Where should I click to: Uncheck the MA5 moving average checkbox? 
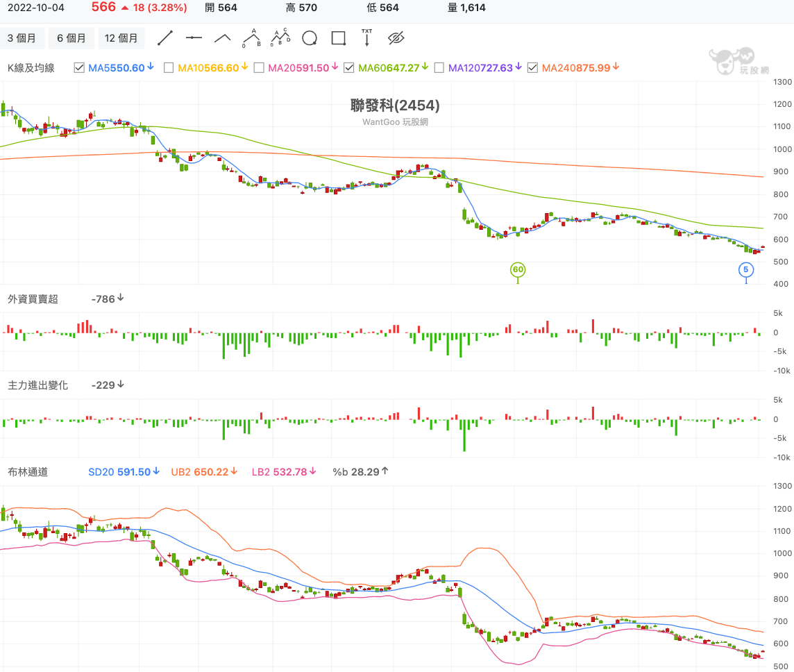coord(79,68)
